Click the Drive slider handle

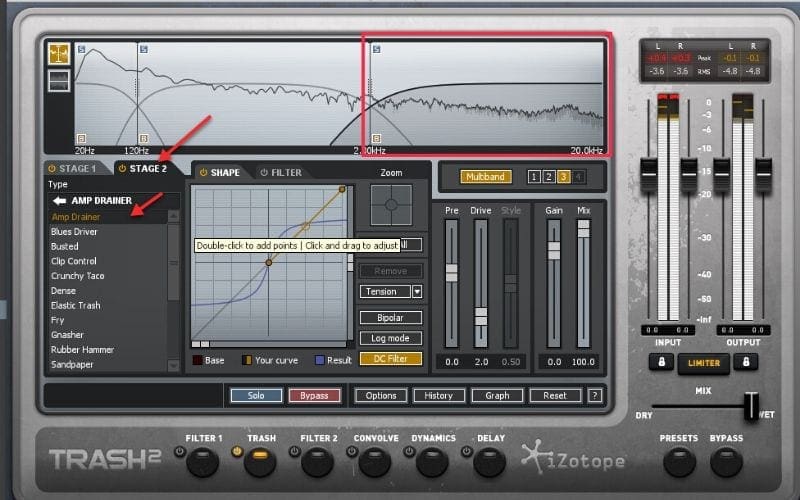[x=481, y=316]
